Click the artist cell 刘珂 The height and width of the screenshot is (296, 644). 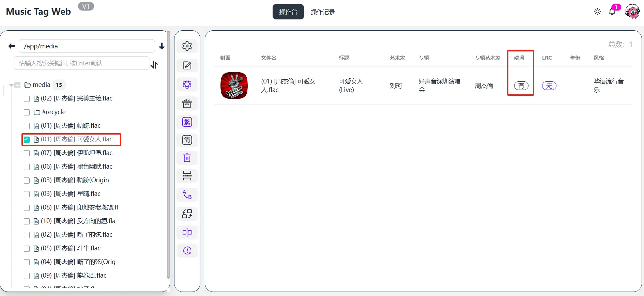[x=396, y=86]
